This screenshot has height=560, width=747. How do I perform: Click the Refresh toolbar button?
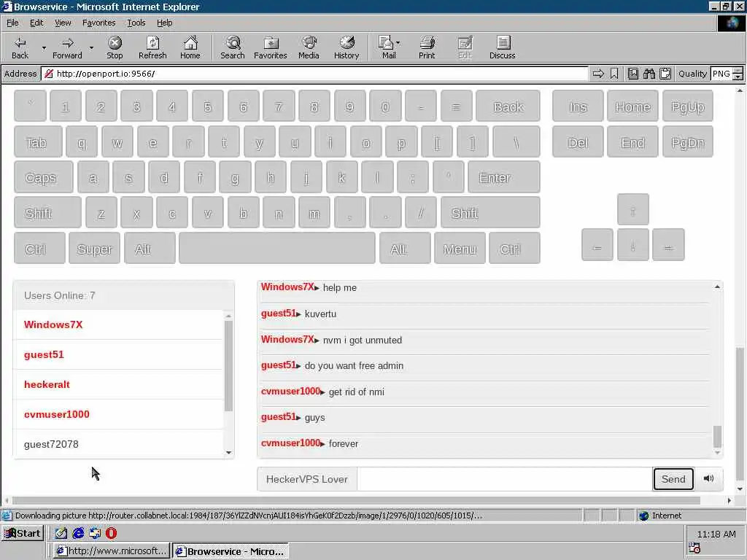click(152, 47)
